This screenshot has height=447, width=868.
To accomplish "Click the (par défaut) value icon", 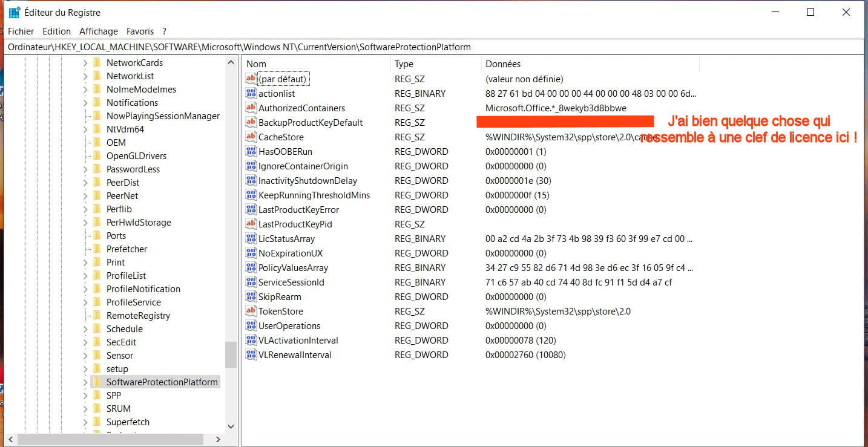I will 251,79.
